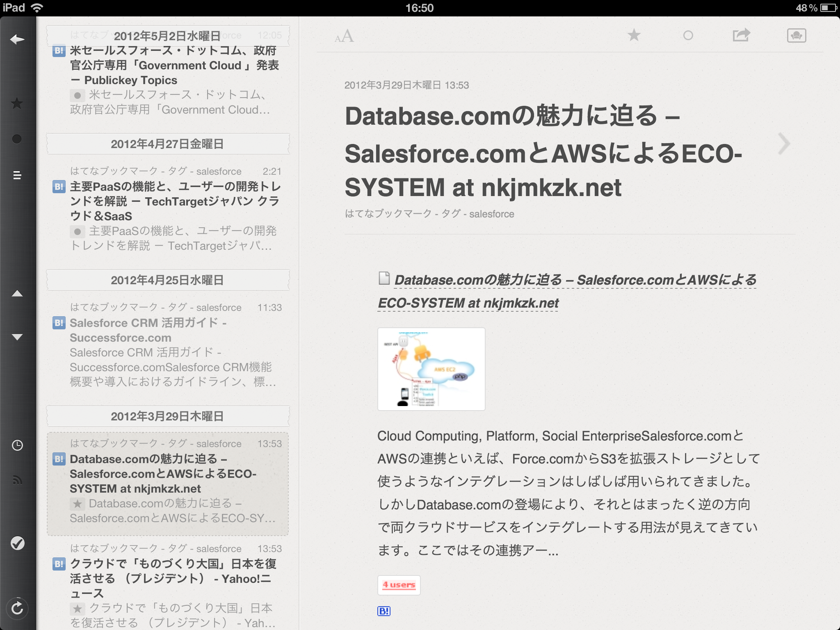
Task: Tap the '2012年3月29日木曜日' date header
Action: click(168, 416)
